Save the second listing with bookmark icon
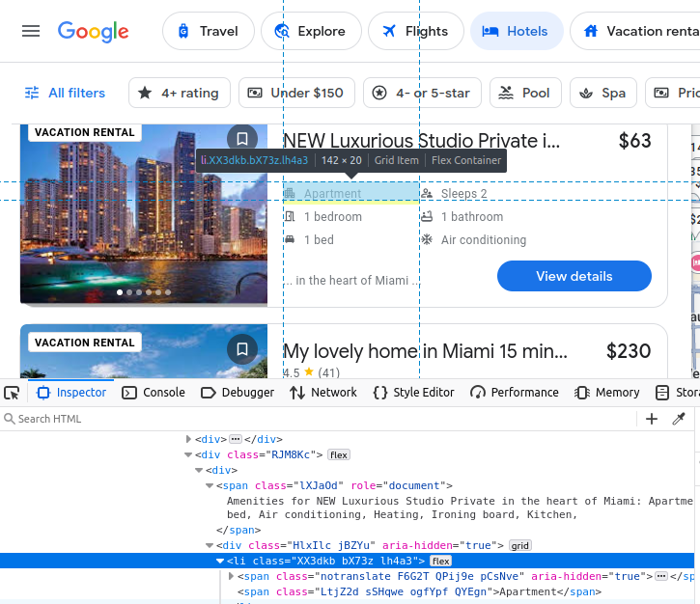 (242, 349)
